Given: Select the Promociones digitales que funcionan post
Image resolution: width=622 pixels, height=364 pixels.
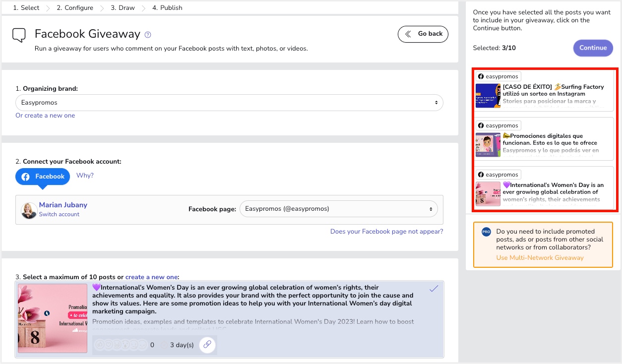Looking at the screenshot, I should click(x=544, y=140).
